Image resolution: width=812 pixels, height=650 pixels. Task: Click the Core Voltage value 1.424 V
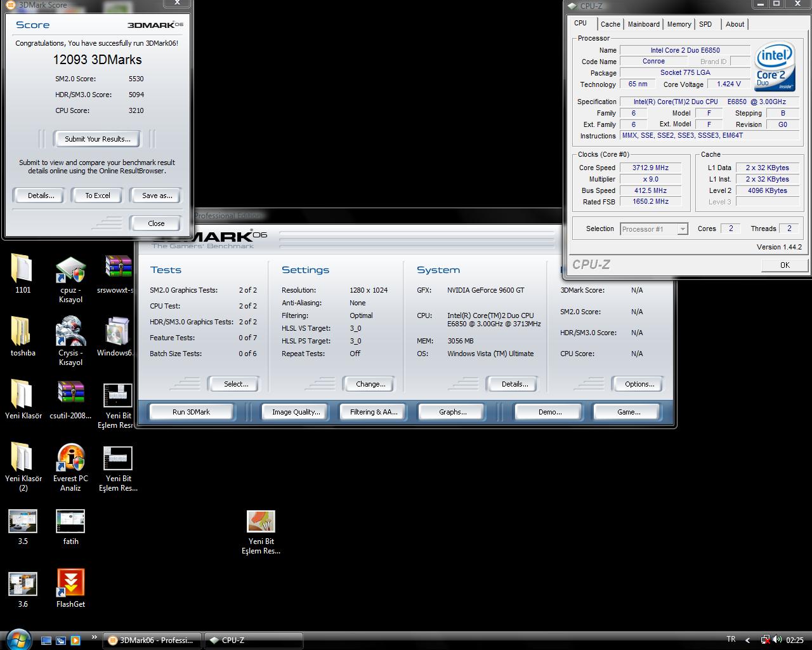[x=729, y=84]
